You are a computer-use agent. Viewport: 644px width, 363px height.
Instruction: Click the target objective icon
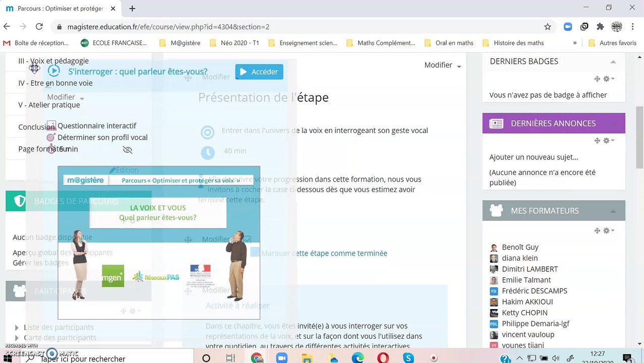coord(207,132)
